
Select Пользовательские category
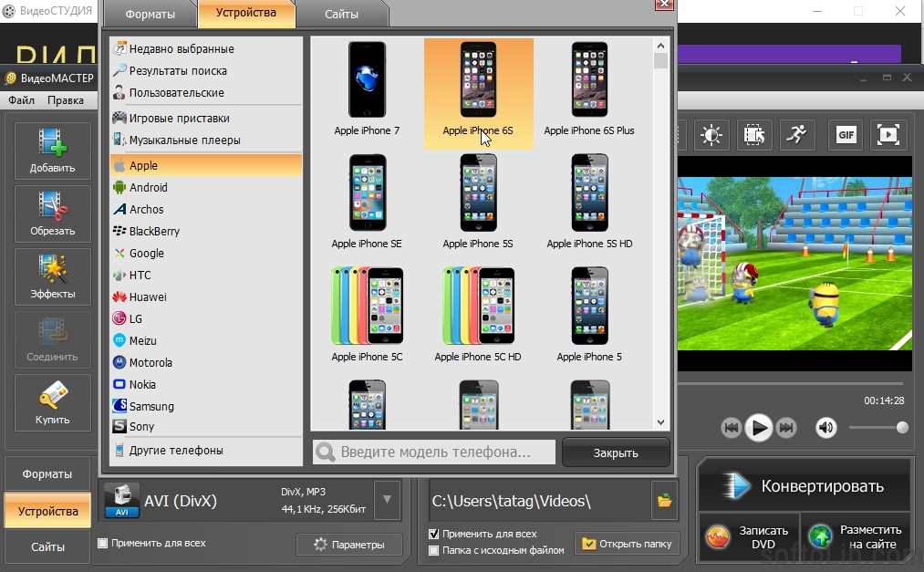205,92
